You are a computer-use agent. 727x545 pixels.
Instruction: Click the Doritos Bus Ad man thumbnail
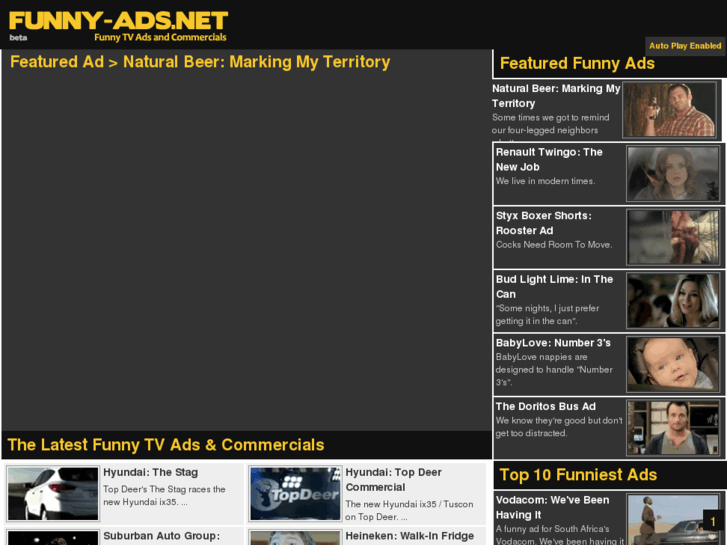coord(673,428)
